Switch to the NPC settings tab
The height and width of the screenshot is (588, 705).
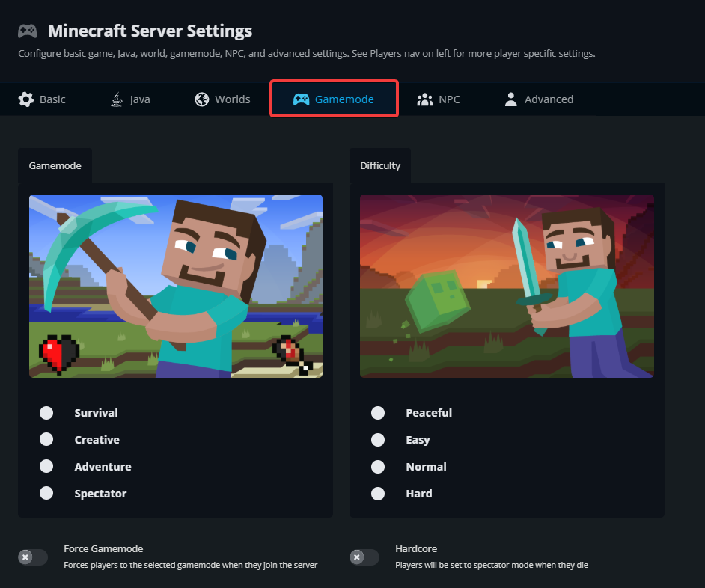[438, 99]
